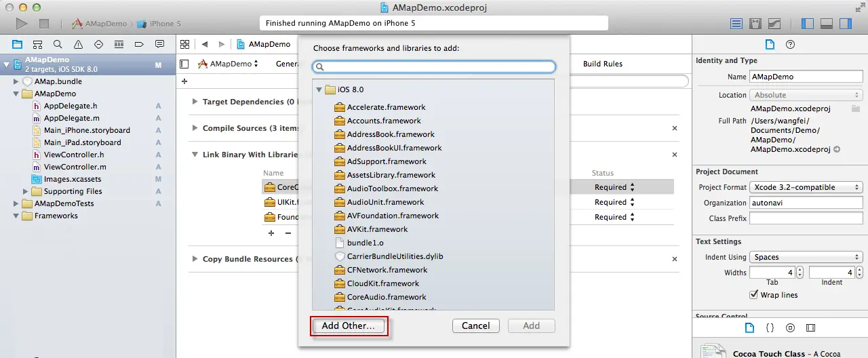Run the project with the Play button
The width and height of the screenshot is (868, 358).
click(22, 24)
